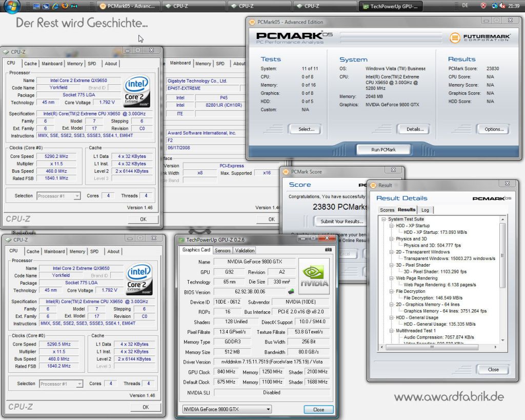The image size is (525, 420).
Task: Launch Internet Explorer from quick launch
Action: point(55,6)
